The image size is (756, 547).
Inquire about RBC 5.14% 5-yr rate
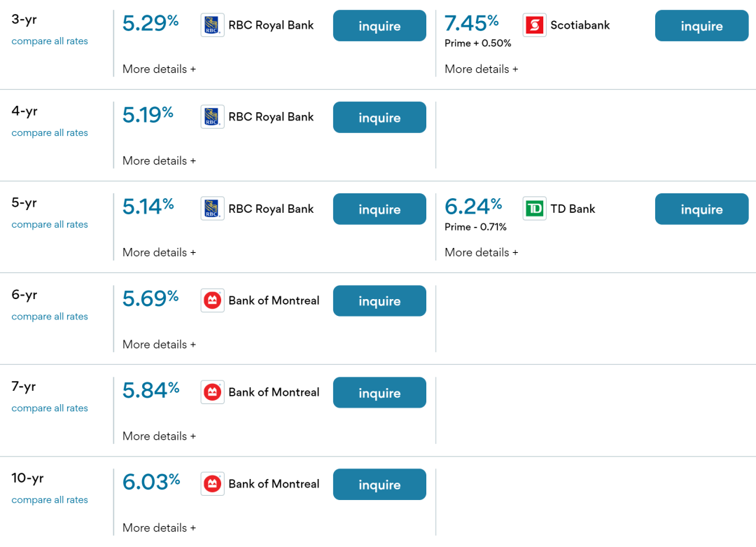click(379, 209)
